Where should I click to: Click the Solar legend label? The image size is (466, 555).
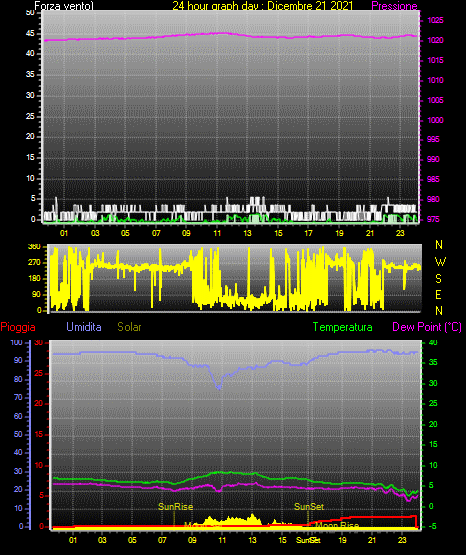[129, 327]
